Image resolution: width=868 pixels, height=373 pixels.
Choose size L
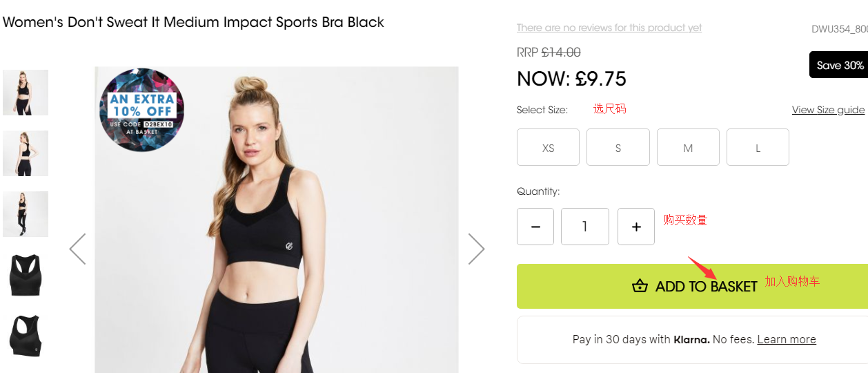coord(758,147)
